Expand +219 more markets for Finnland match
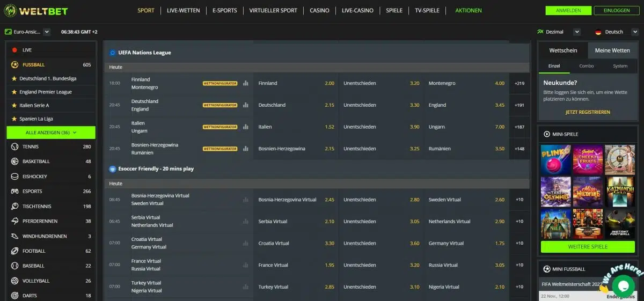This screenshot has width=644, height=301. coord(519,83)
